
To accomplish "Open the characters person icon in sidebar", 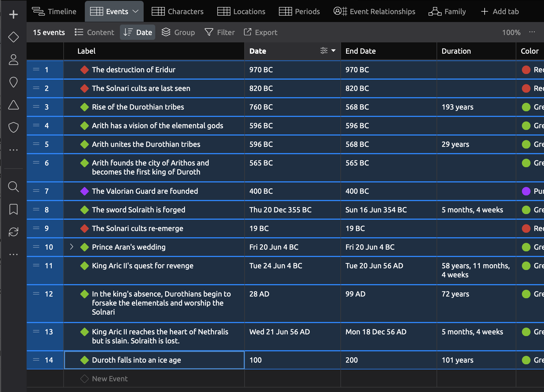I will point(13,60).
